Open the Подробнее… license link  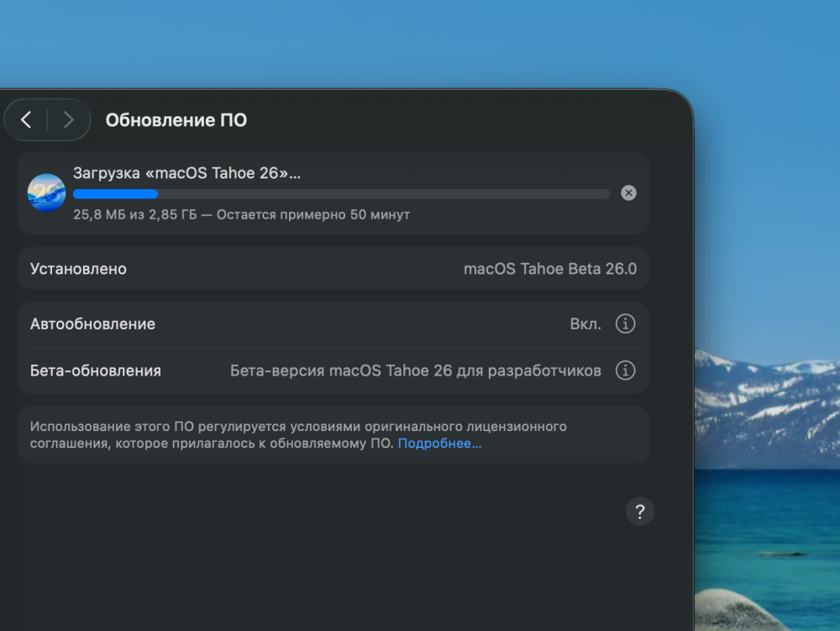[439, 444]
